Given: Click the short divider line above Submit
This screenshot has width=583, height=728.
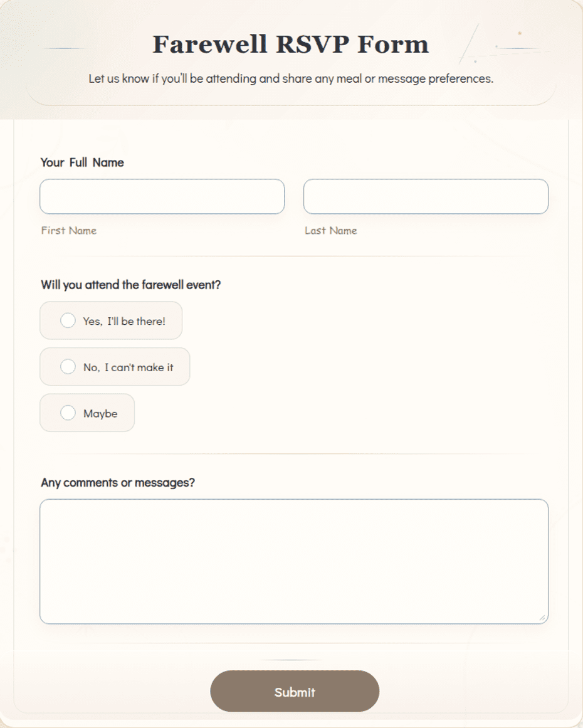Looking at the screenshot, I should coord(291,660).
